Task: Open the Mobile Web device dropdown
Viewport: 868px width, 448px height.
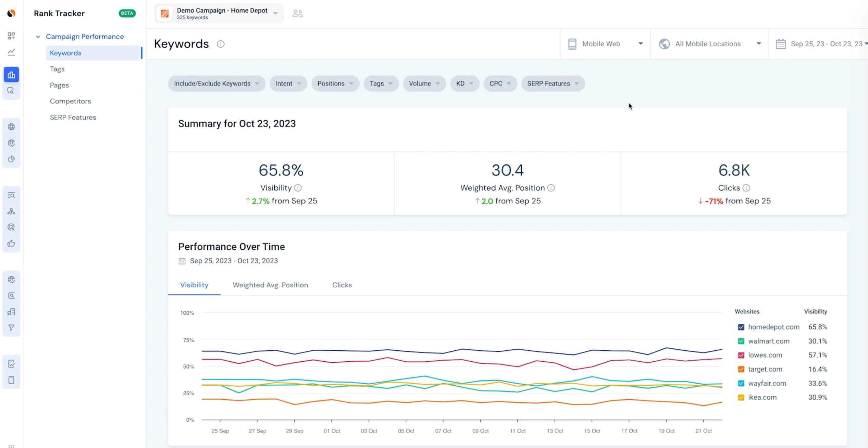Action: pyautogui.click(x=605, y=44)
